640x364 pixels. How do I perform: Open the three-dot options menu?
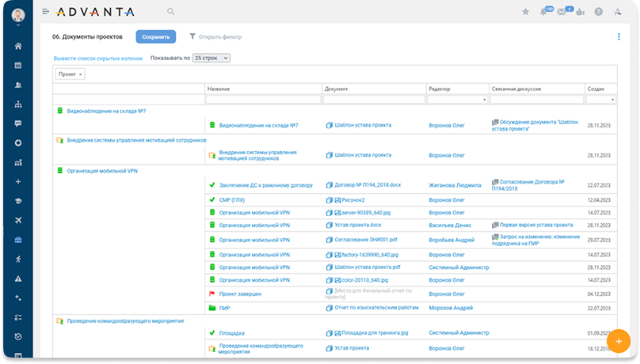[x=619, y=36]
